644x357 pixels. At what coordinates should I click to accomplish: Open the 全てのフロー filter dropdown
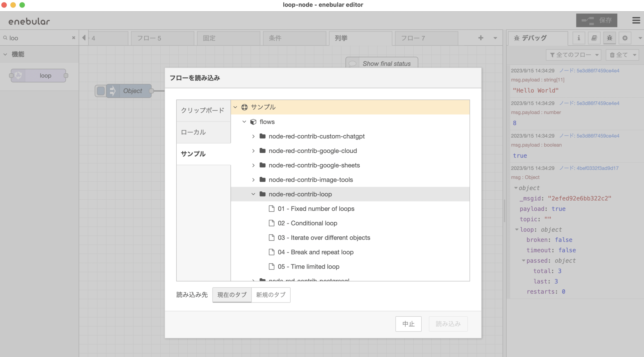click(x=573, y=54)
